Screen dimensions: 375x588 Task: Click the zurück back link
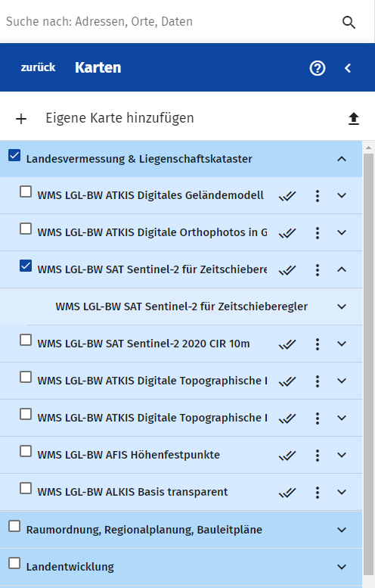pyautogui.click(x=38, y=67)
